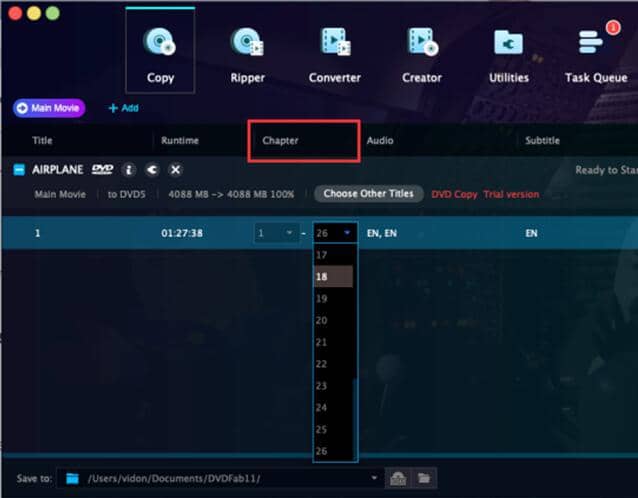The image size is (638, 498).
Task: Click the DVD format logo icon
Action: click(102, 169)
